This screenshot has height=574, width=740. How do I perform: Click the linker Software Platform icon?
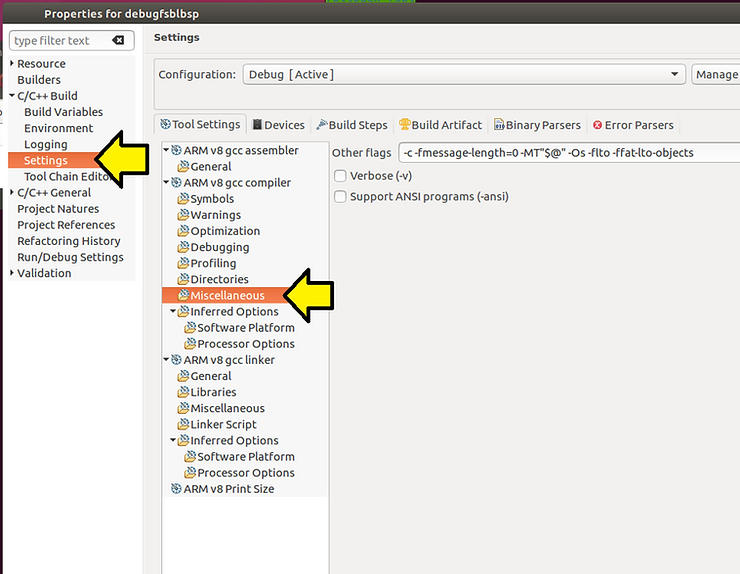coord(190,456)
